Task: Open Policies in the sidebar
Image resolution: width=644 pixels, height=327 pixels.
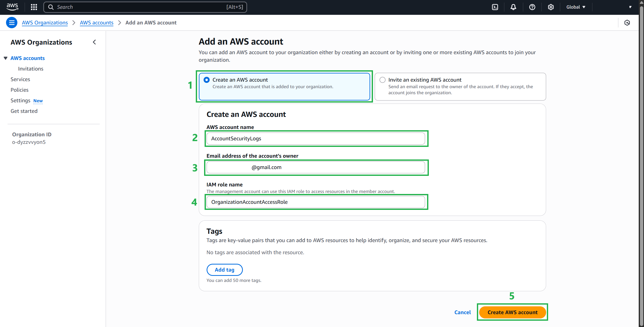Action: click(19, 90)
